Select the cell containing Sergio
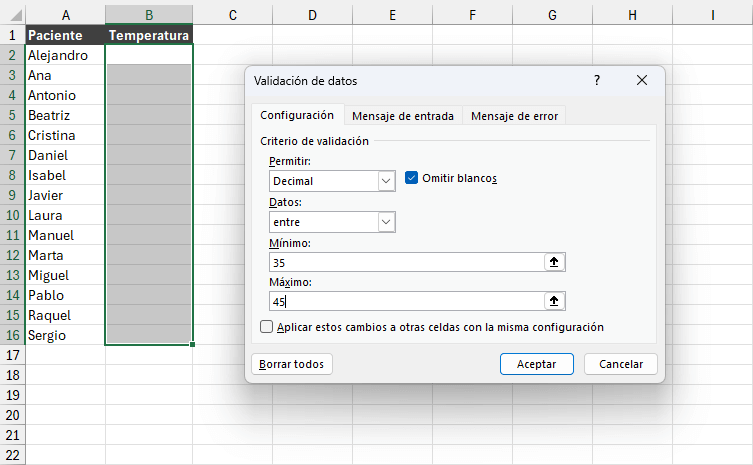The width and height of the screenshot is (753, 465). click(66, 335)
